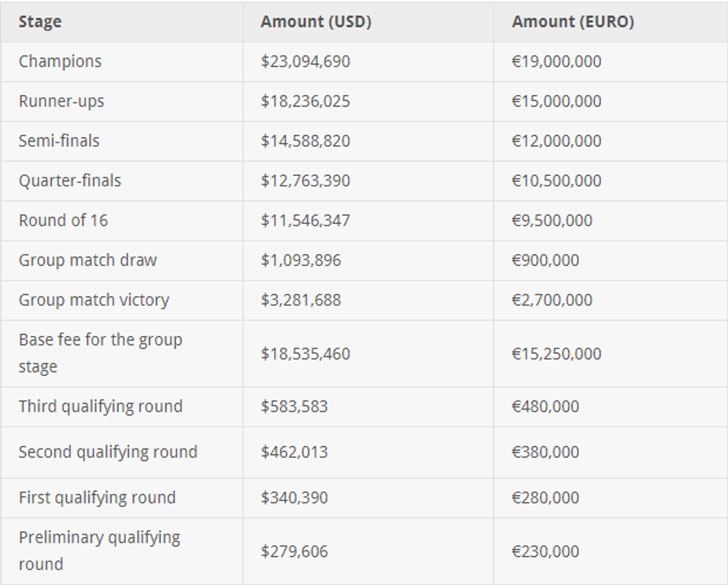The height and width of the screenshot is (585, 728).
Task: Select the Champions row label
Action: click(x=60, y=62)
